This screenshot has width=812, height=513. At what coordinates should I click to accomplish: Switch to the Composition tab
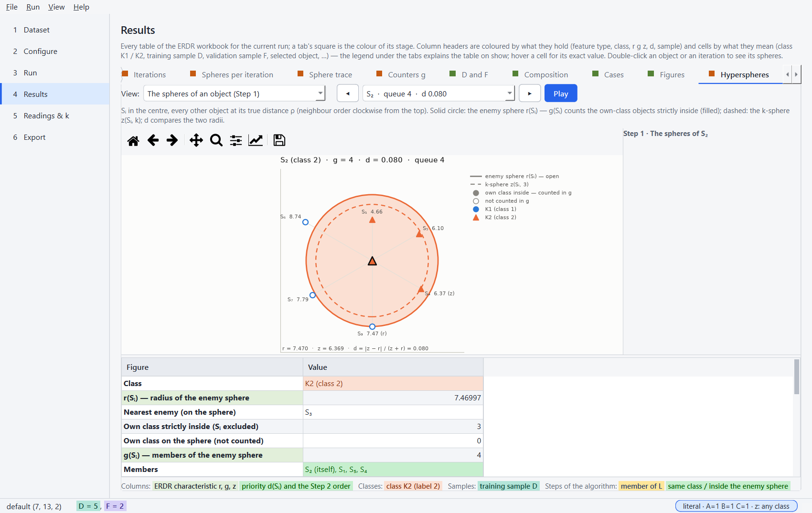541,74
